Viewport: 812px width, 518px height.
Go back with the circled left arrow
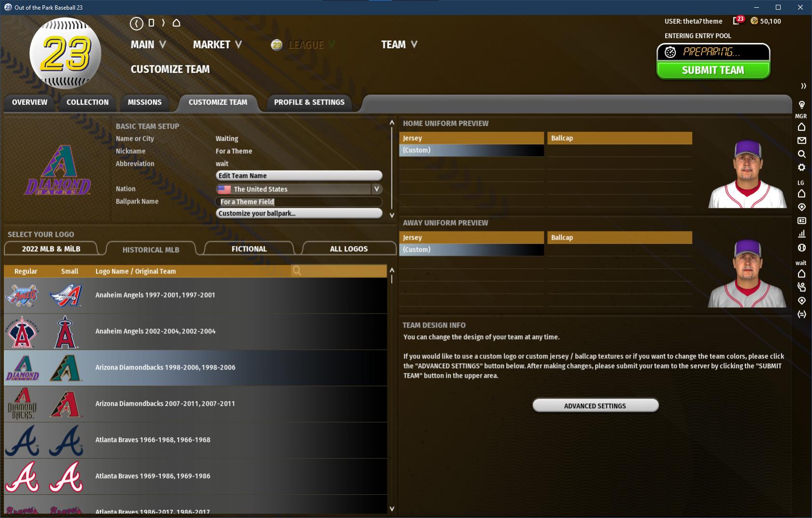(137, 23)
